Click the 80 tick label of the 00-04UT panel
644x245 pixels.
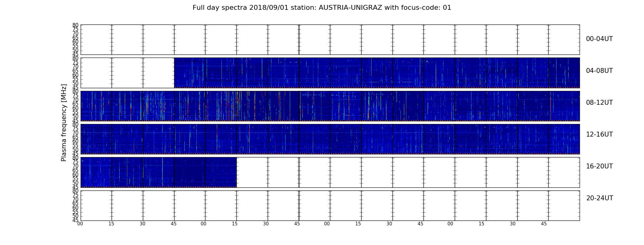tap(75, 25)
